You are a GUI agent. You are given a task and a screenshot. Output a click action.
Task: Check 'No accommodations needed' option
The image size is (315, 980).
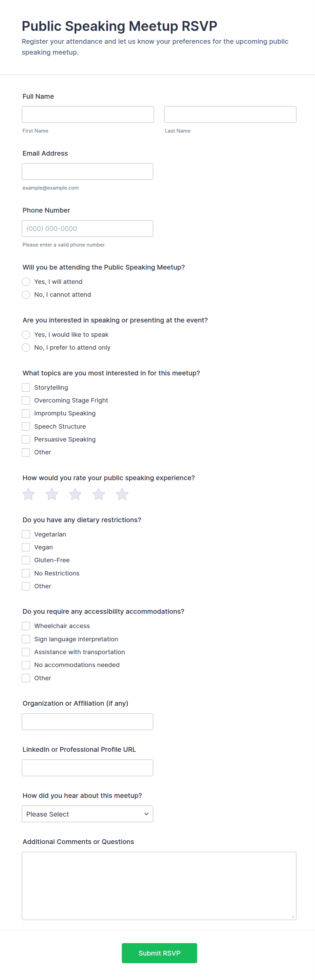tap(26, 665)
